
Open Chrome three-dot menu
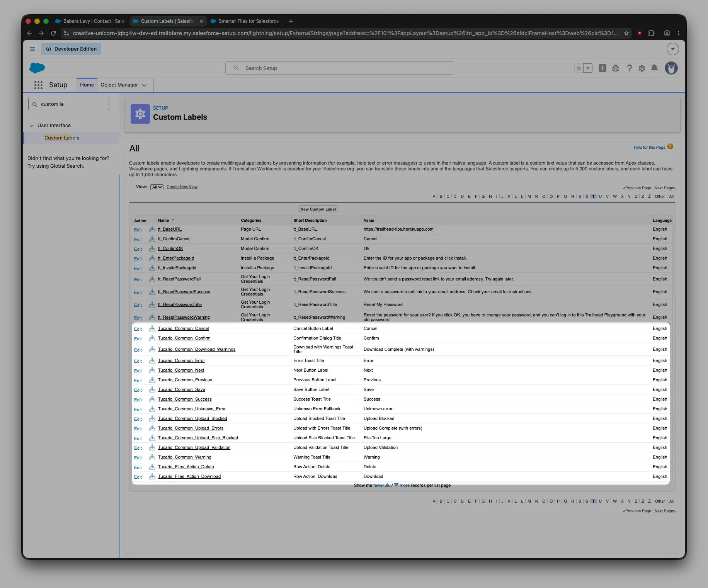[x=679, y=33]
